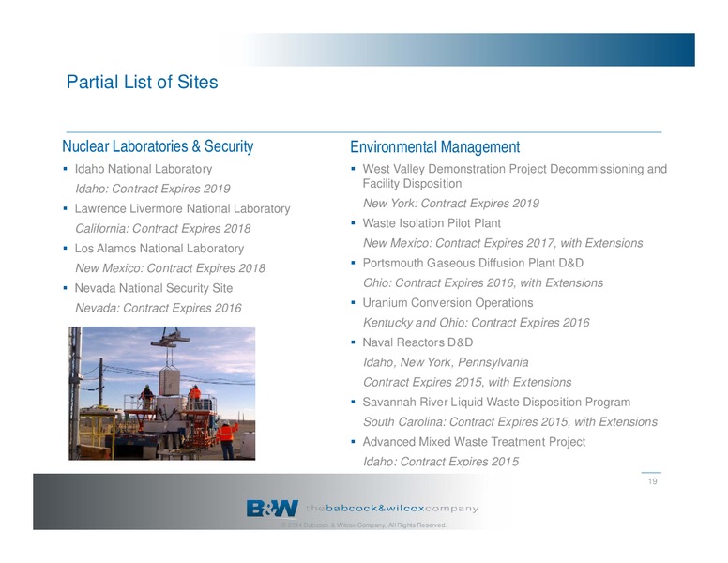Select 'Savannah River Liquid Waste Disposition Program'
The image size is (728, 563).
[496, 403]
